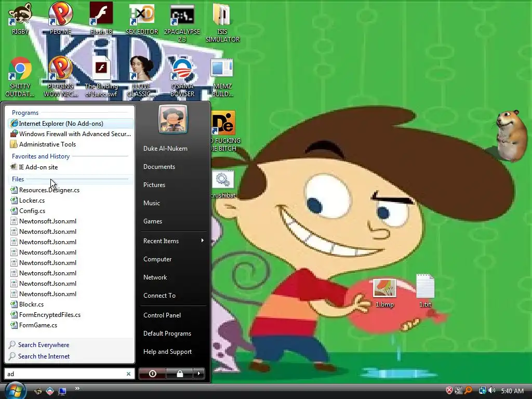Screen dimensions: 532x399
Task: Click Search the Internet link
Action: [x=44, y=356]
